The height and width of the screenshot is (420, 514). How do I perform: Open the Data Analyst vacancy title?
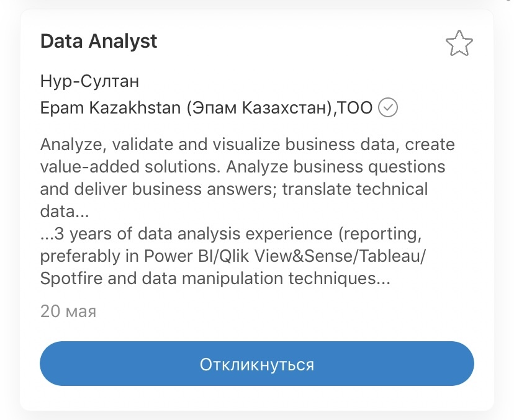[x=99, y=42]
